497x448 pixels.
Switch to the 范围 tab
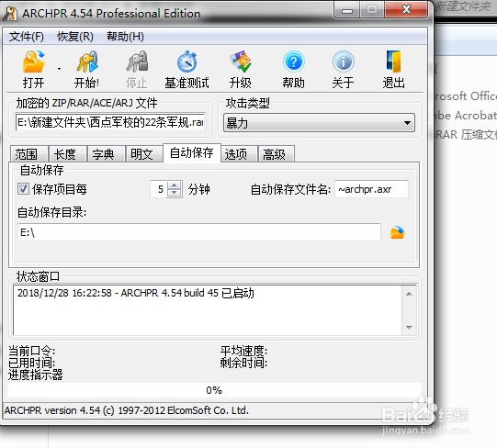pos(28,154)
